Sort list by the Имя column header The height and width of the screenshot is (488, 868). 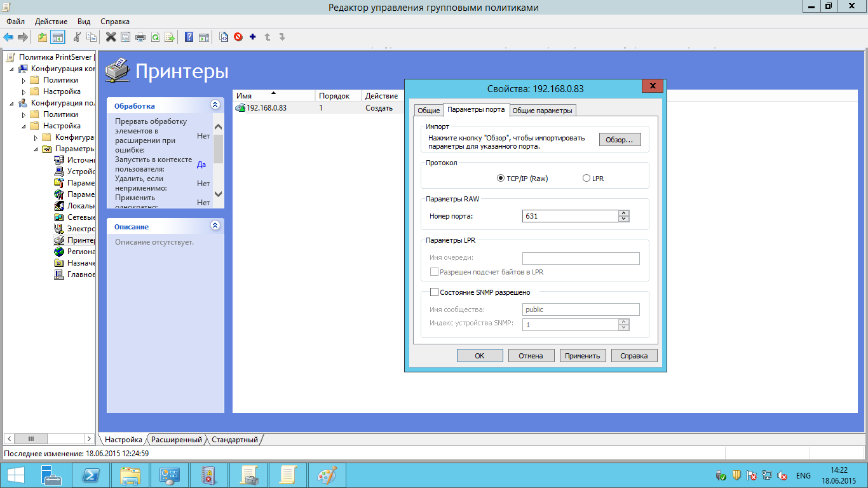tap(274, 96)
